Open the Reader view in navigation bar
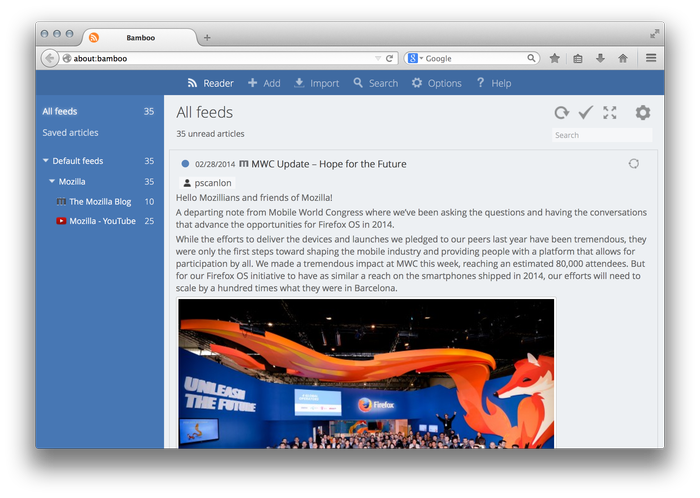This screenshot has width=700, height=498. coord(210,83)
